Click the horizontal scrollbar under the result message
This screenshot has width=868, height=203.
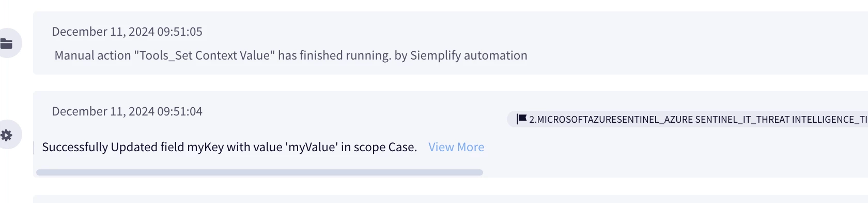pos(259,172)
